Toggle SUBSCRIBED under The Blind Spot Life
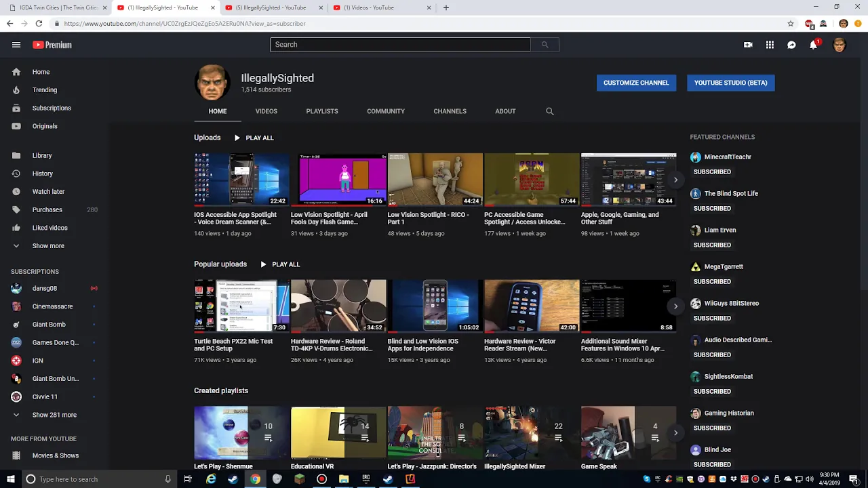This screenshot has height=488, width=868. click(x=712, y=209)
